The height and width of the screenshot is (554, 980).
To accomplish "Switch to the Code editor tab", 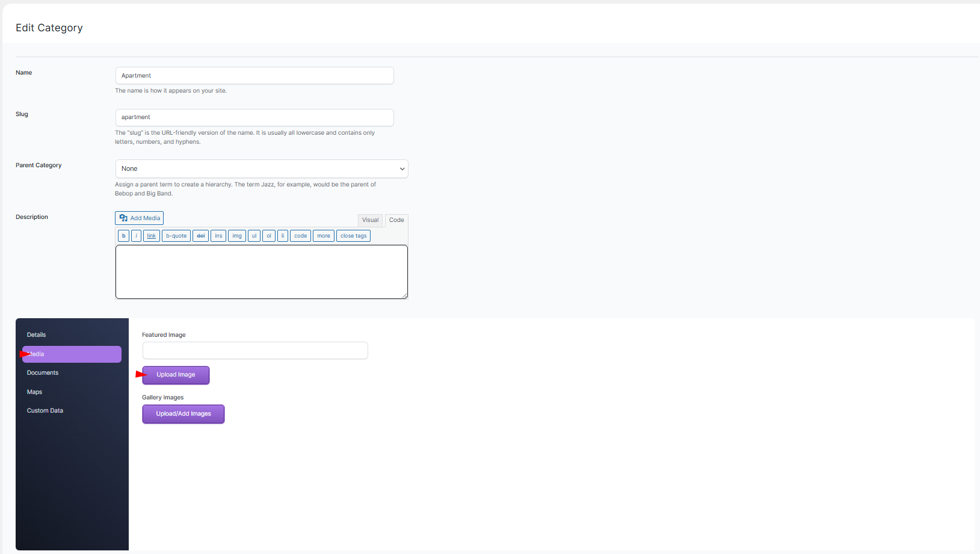I will tap(396, 220).
